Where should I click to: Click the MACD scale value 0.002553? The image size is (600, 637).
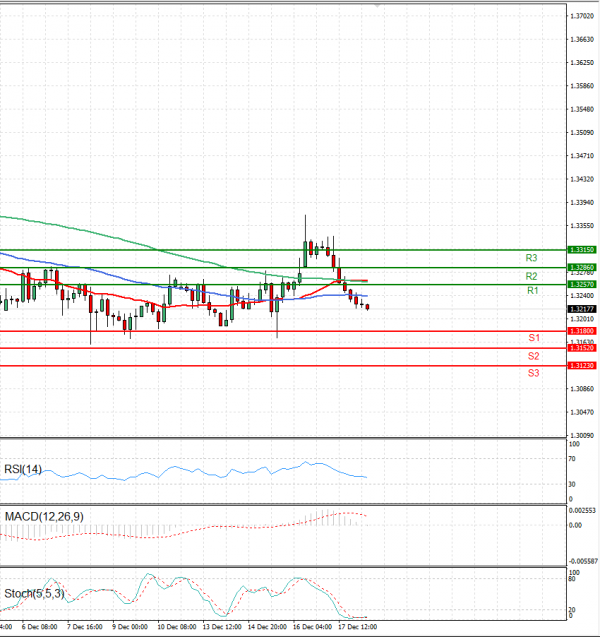coord(582,510)
